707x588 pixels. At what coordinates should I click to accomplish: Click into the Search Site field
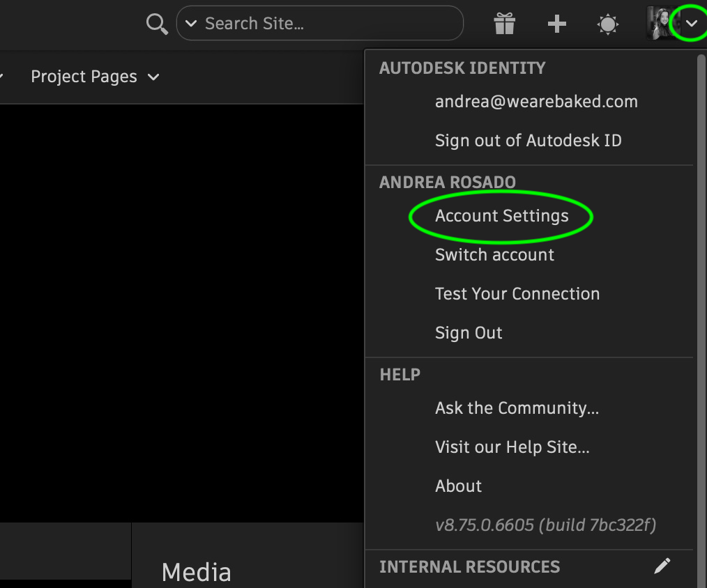pos(328,24)
